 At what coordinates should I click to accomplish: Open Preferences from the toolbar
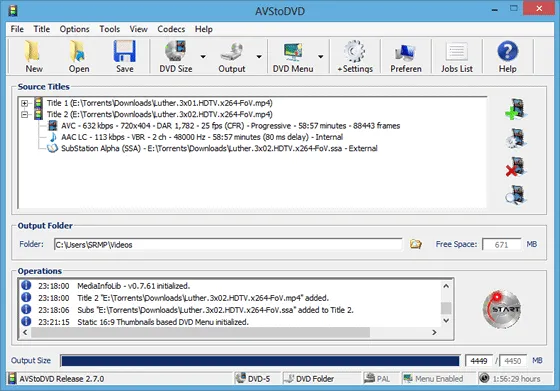[406, 56]
